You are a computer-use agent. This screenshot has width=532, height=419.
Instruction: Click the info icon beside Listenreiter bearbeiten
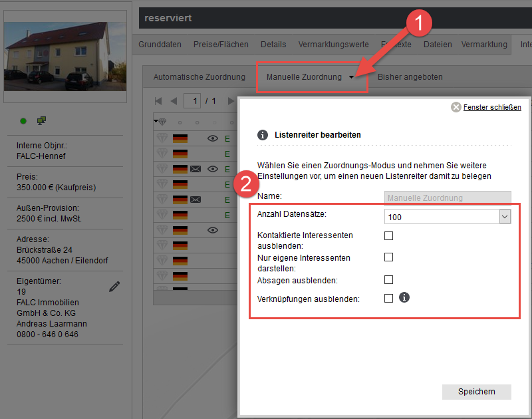262,134
